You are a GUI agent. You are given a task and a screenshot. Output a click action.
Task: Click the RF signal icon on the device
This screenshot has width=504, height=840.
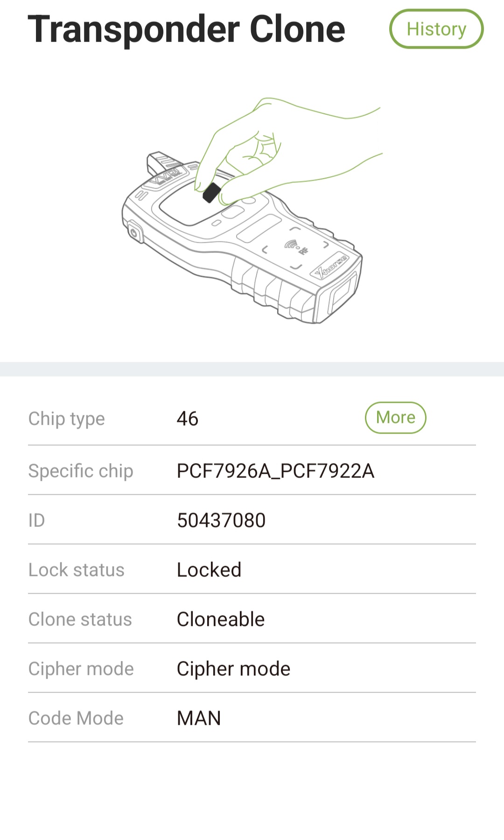click(294, 245)
